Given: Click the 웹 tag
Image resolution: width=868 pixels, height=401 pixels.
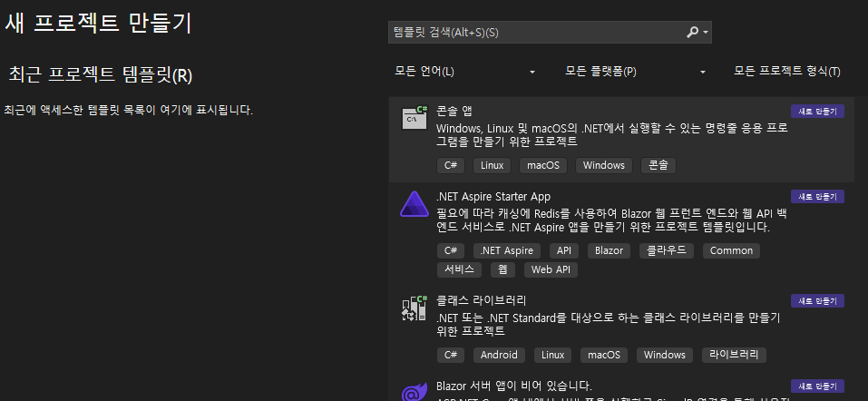Looking at the screenshot, I should (502, 269).
